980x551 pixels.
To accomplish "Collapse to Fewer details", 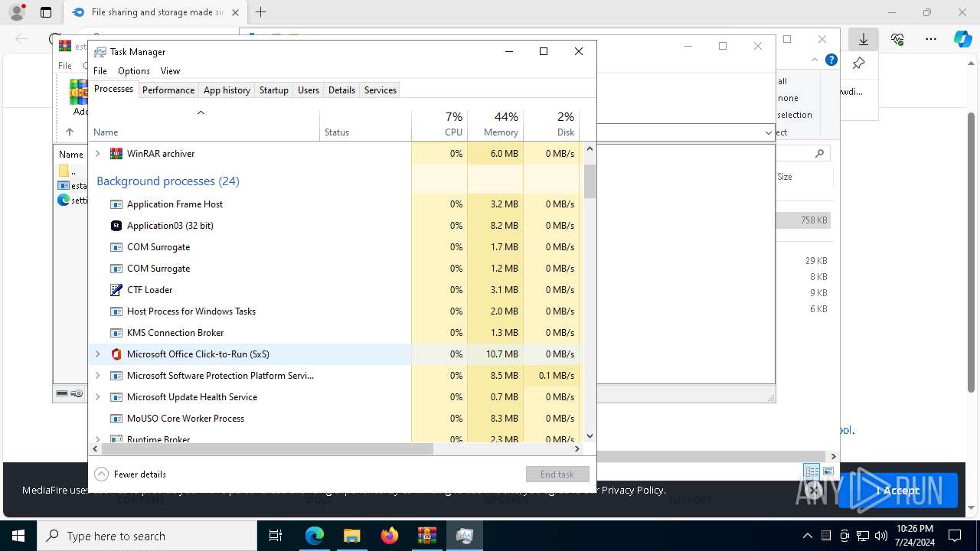I will coord(130,474).
